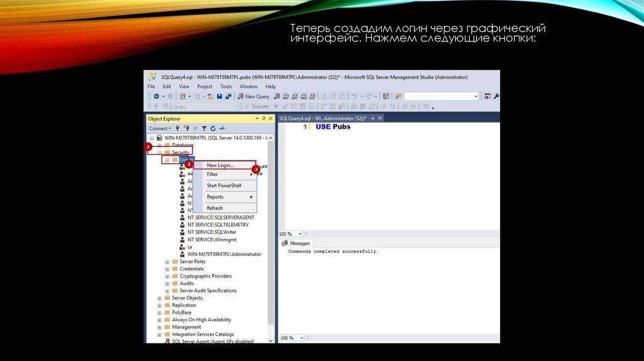Click the Object Explorer Refresh icon
Viewport: 644px width, 361px height.
tap(213, 128)
